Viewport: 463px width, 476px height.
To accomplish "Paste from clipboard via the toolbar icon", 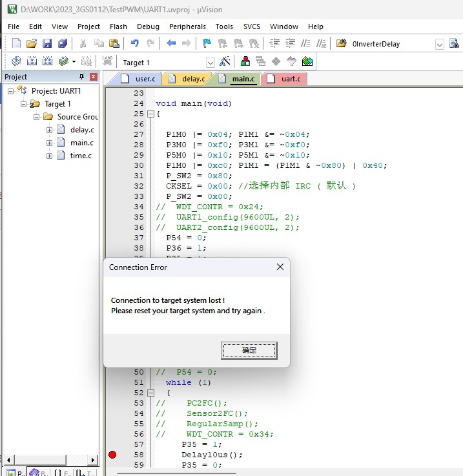I will click(114, 43).
